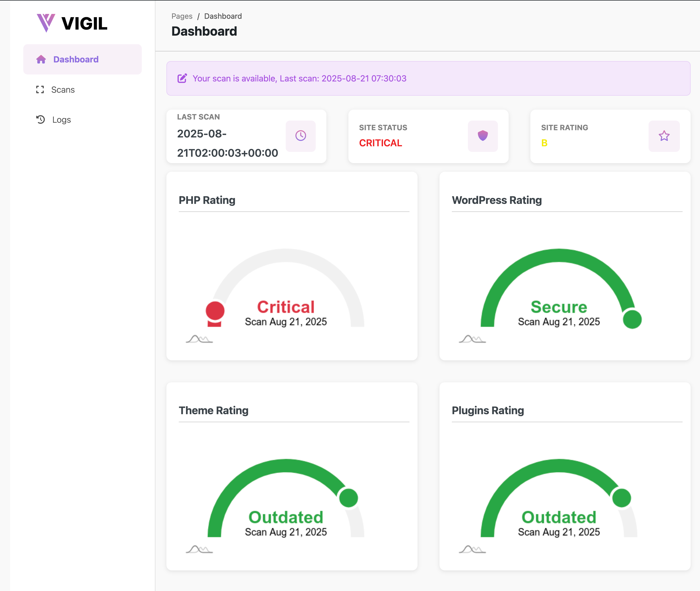Click the red PHP Rating gauge knob
This screenshot has height=591, width=700.
[x=215, y=311]
